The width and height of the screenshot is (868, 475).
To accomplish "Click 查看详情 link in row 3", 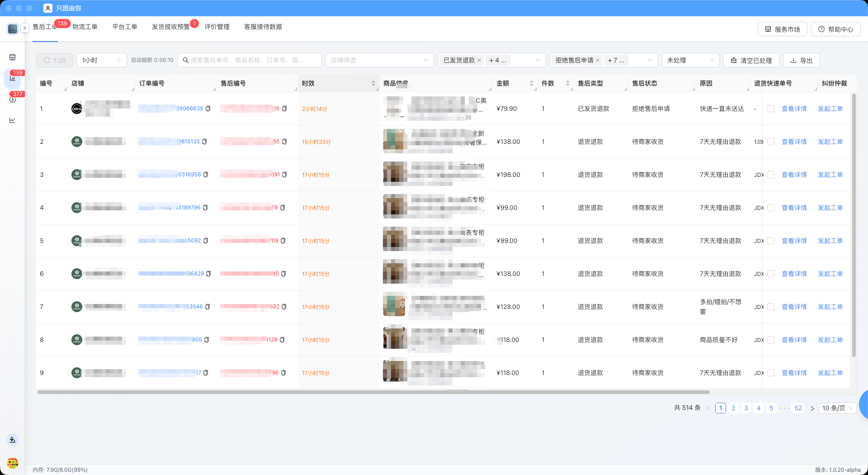I will [794, 175].
